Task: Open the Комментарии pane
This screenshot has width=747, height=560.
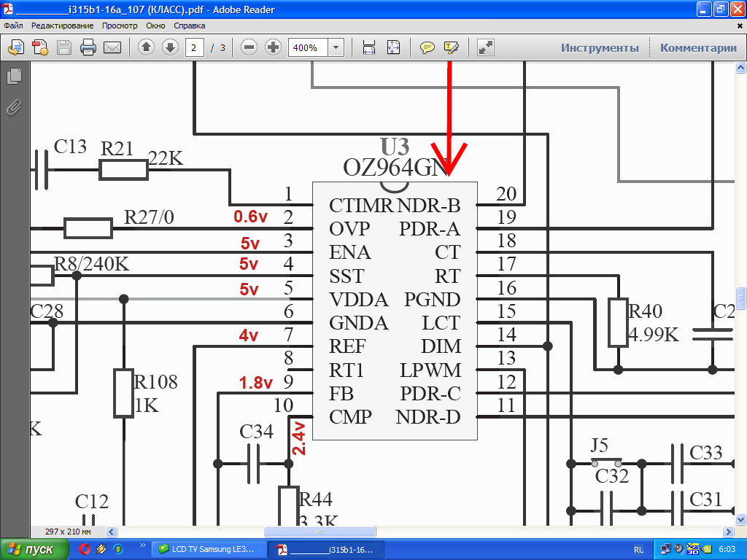Action: [x=698, y=48]
